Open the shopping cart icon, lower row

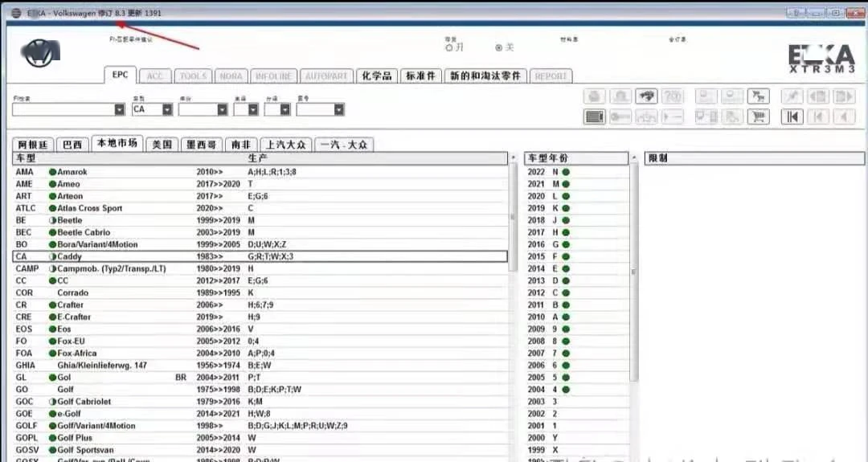[x=758, y=117]
